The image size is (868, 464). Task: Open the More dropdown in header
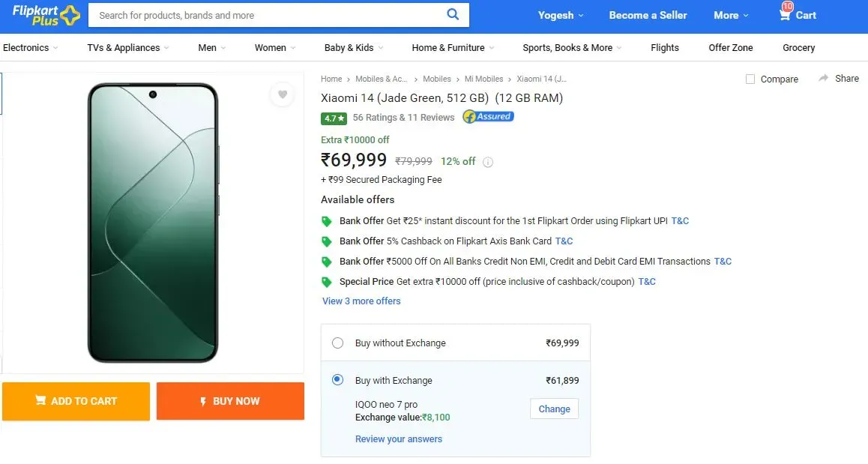point(731,16)
